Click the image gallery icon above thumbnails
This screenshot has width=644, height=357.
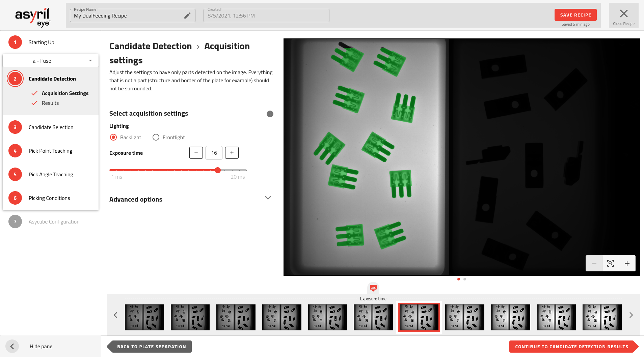pos(373,288)
